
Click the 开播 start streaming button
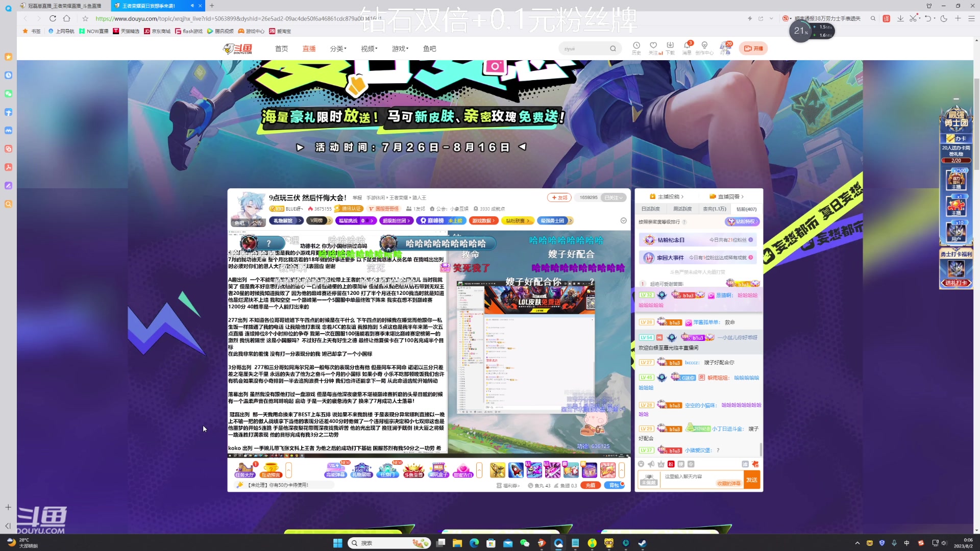(753, 48)
